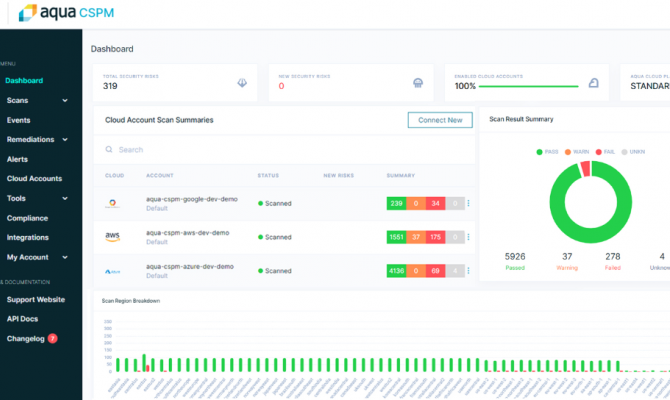Click the green 1551 pass count
This screenshot has height=400, width=670.
point(397,237)
